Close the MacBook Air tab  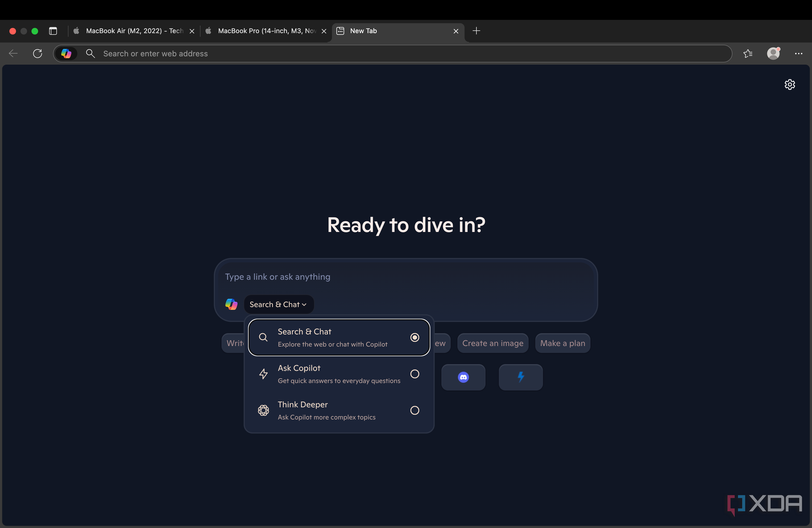pyautogui.click(x=192, y=31)
